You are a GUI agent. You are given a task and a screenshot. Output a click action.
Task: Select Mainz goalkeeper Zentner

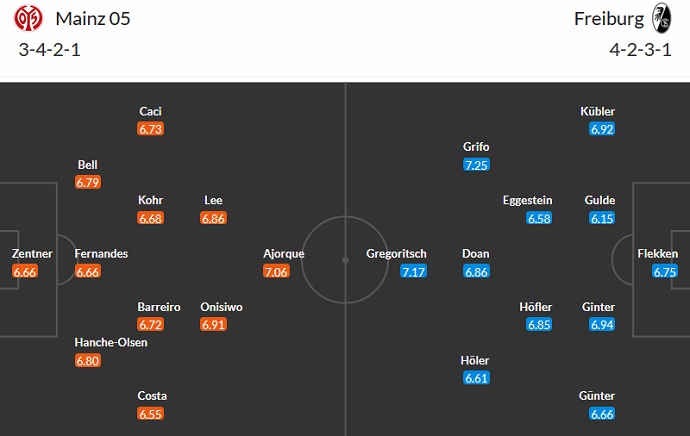tap(26, 254)
